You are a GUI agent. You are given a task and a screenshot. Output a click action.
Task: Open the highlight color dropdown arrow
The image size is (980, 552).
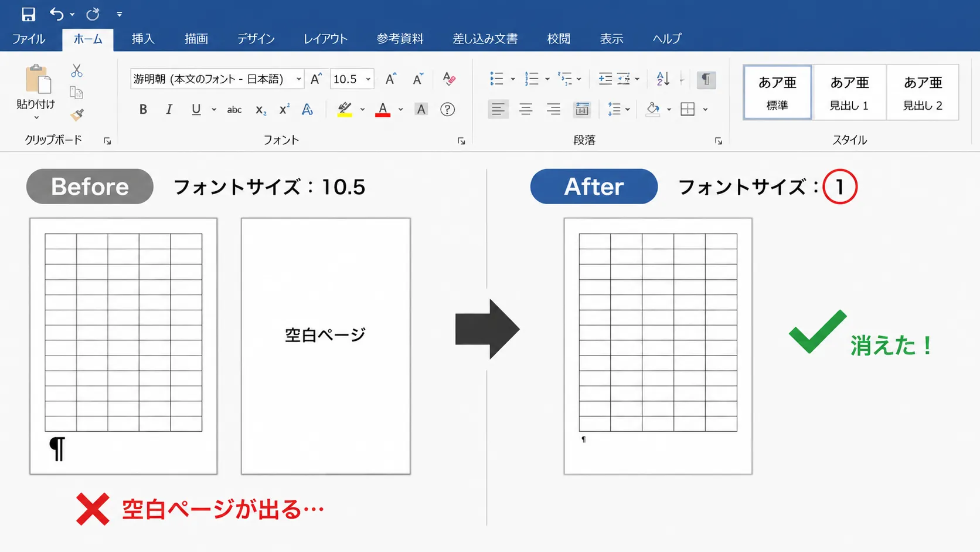point(362,110)
